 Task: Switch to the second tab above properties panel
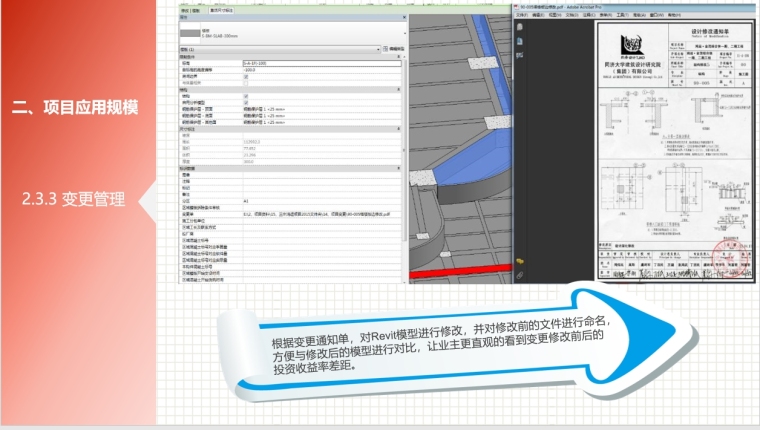click(x=222, y=11)
